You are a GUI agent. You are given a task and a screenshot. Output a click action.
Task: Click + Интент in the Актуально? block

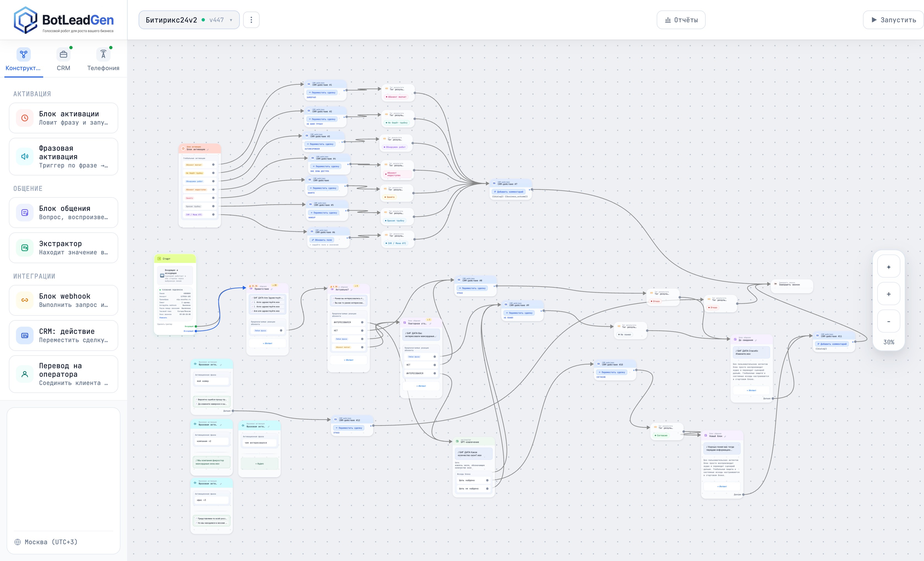(349, 360)
